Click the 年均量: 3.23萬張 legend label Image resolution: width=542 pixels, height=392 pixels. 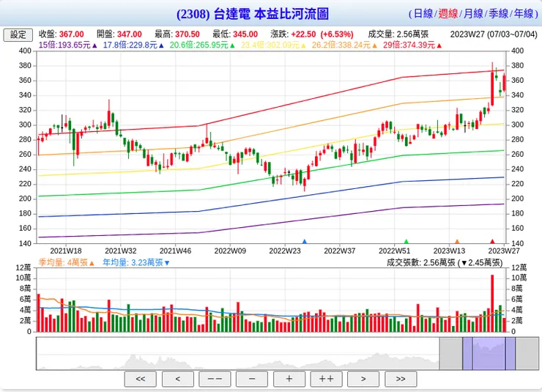click(136, 263)
